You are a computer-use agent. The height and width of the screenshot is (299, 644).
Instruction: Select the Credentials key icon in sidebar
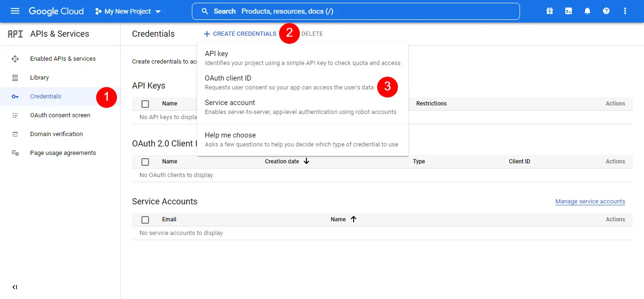tap(16, 96)
